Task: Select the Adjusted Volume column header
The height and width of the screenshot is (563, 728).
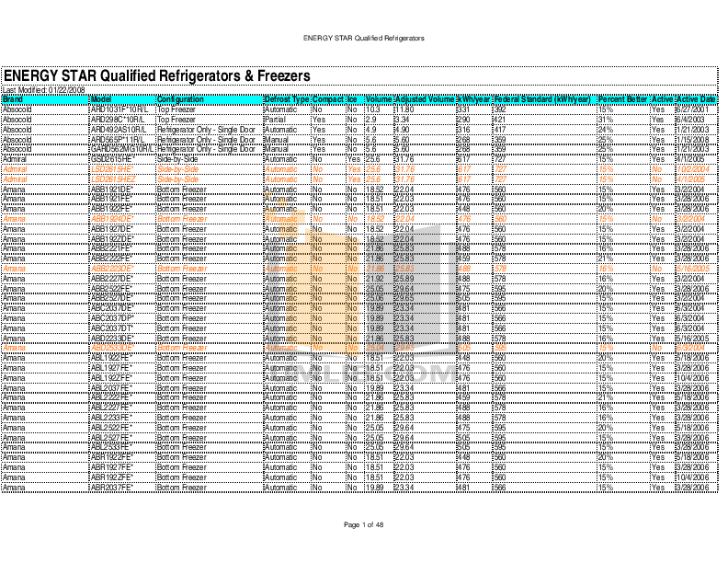Action: click(x=424, y=98)
